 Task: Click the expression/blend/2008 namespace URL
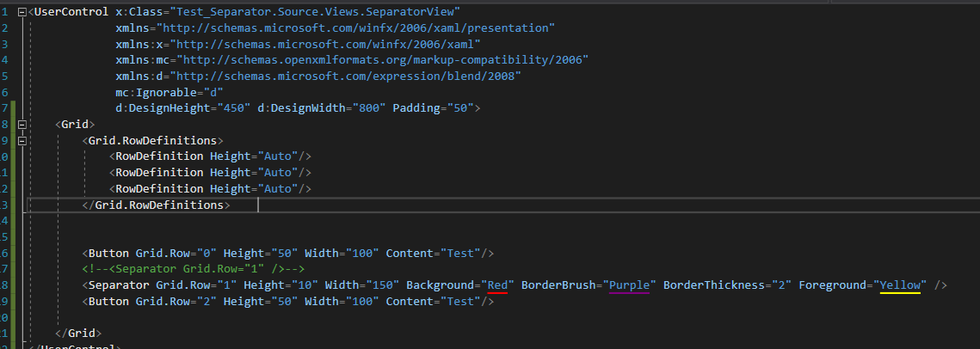pyautogui.click(x=346, y=77)
